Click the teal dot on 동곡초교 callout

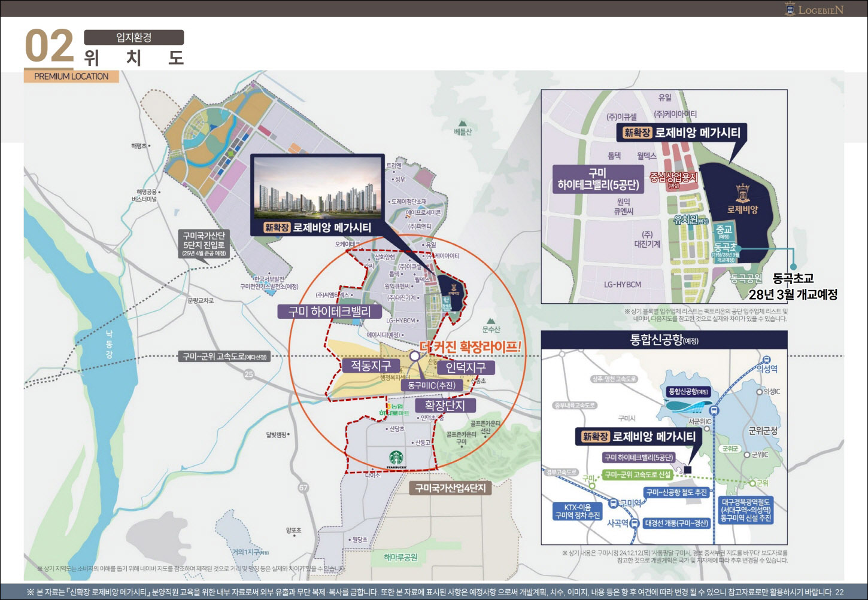(793, 267)
